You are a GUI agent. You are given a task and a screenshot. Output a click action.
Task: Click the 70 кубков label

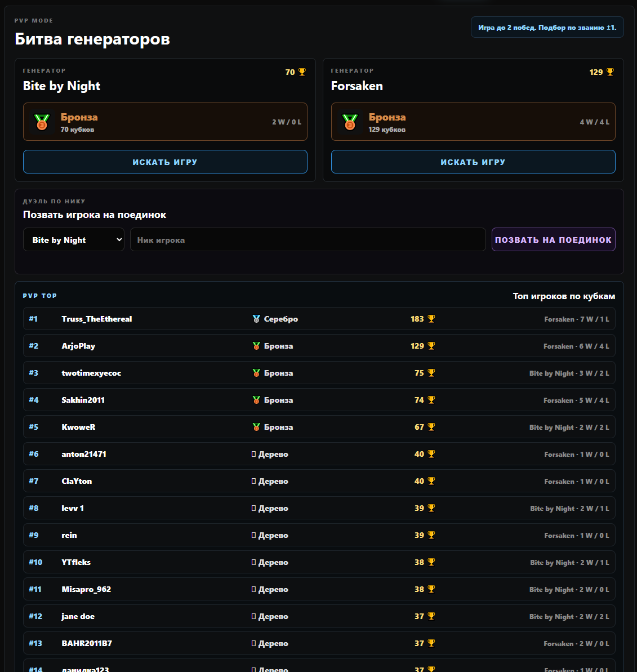point(77,130)
